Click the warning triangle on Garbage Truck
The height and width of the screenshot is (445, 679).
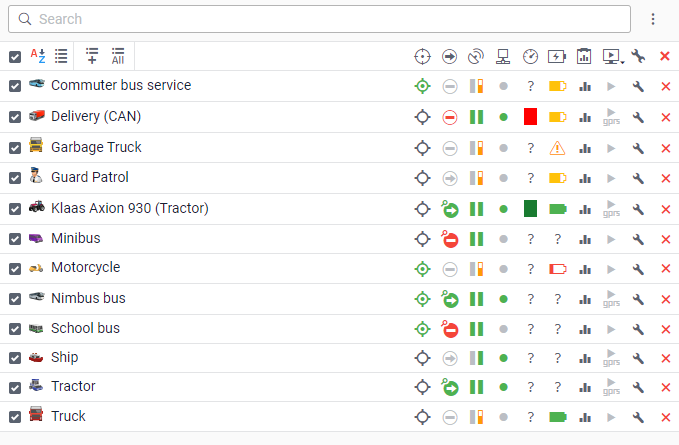(x=557, y=148)
